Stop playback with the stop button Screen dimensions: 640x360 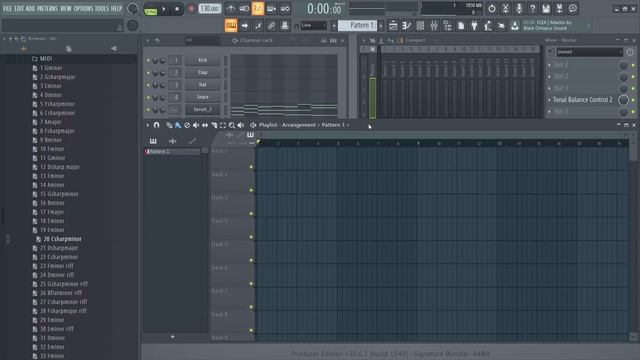(177, 9)
